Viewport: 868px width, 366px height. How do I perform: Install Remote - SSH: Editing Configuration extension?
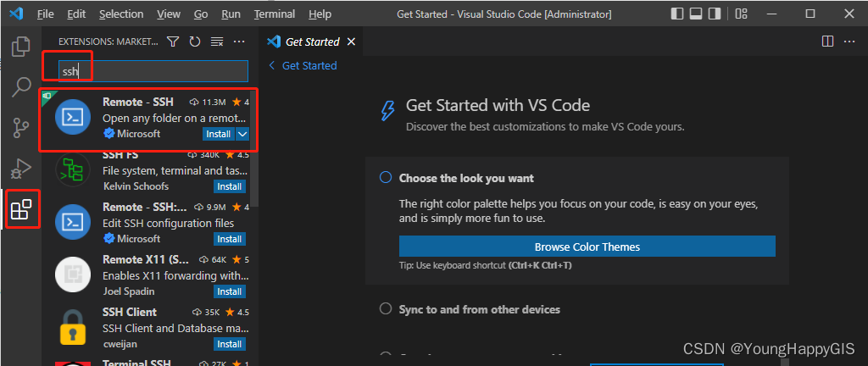pos(229,239)
